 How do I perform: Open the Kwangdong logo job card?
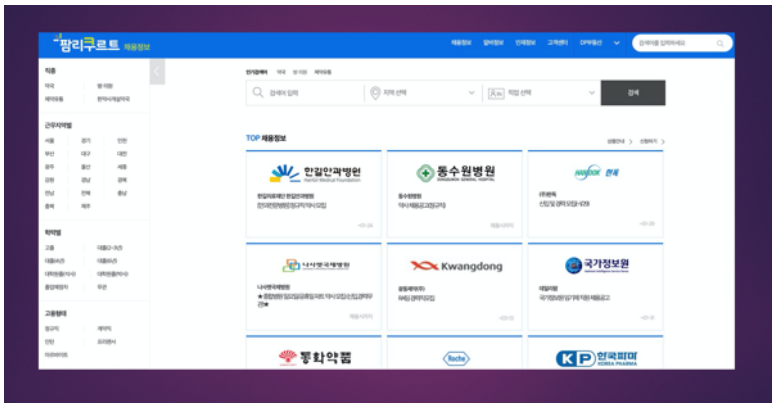pyautogui.click(x=455, y=287)
